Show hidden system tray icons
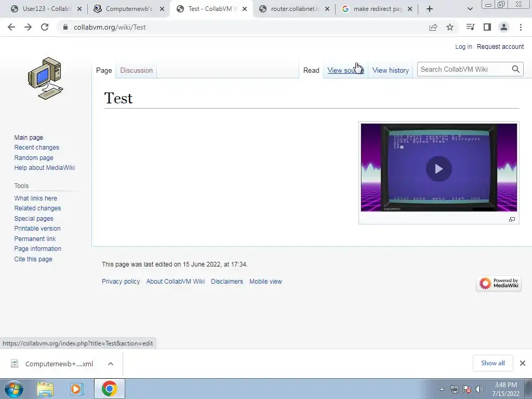The width and height of the screenshot is (532, 399). [x=442, y=389]
